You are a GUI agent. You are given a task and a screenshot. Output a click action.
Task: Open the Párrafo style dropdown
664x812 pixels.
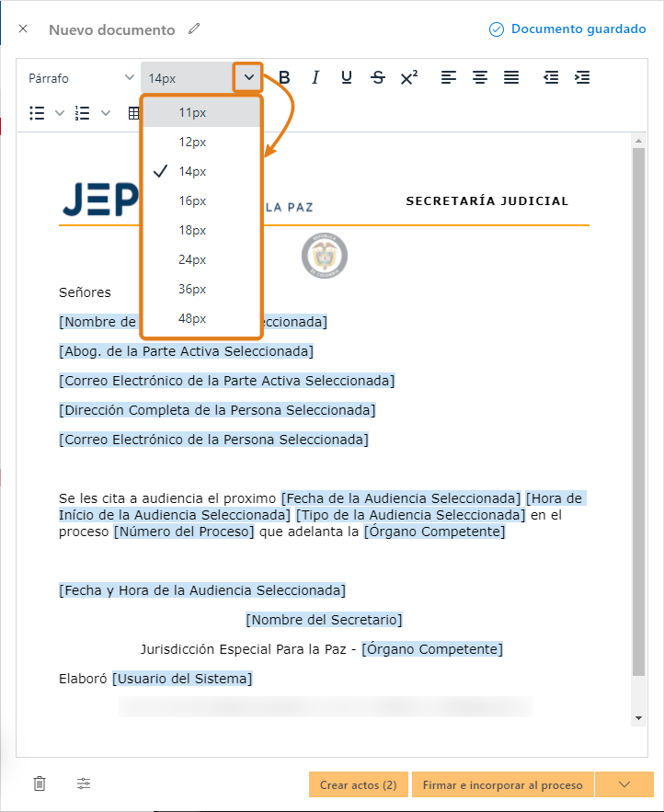click(x=81, y=78)
